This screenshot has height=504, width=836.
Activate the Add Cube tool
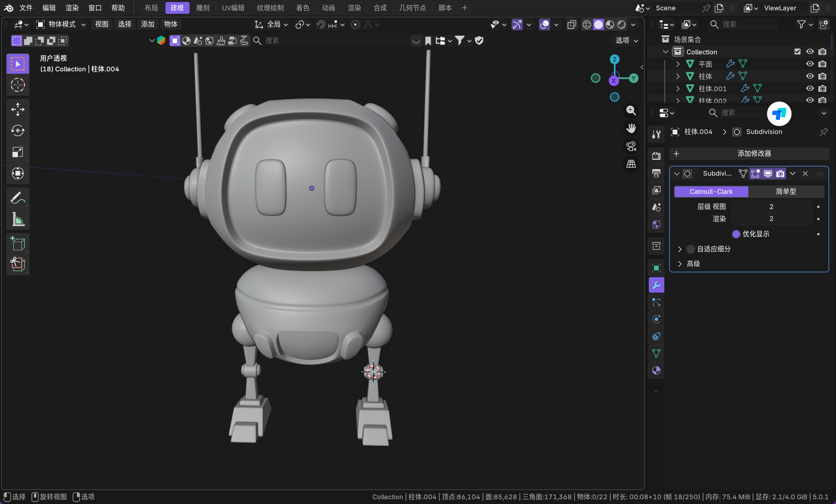tap(18, 243)
